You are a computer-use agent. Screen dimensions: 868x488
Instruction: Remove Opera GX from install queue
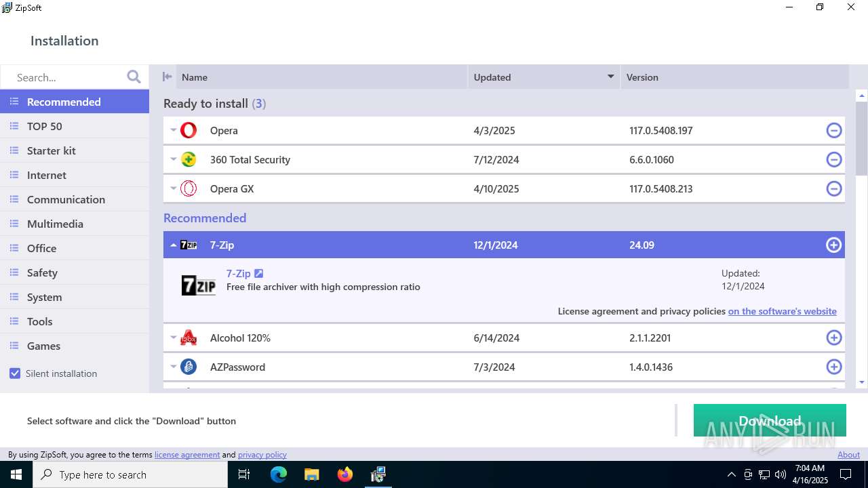click(x=834, y=188)
